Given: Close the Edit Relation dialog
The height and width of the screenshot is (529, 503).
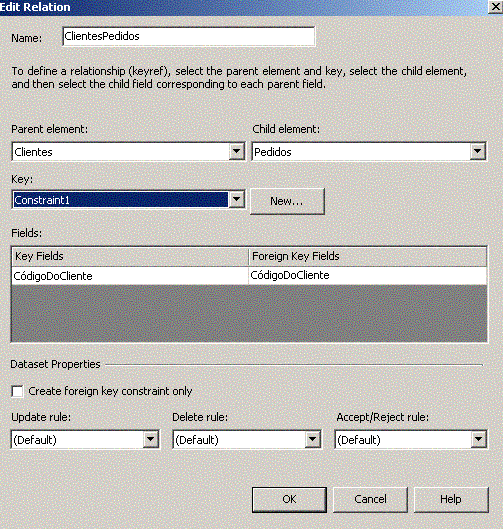Looking at the screenshot, I should click(x=496, y=7).
